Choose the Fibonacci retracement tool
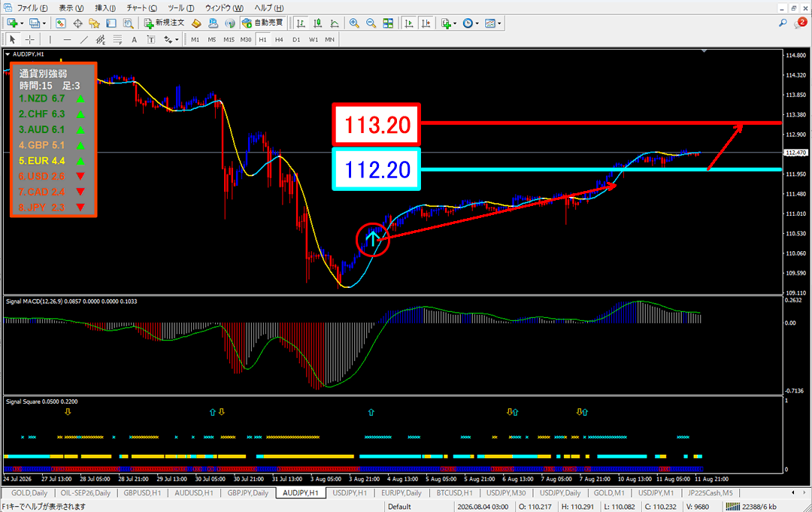 [x=117, y=39]
